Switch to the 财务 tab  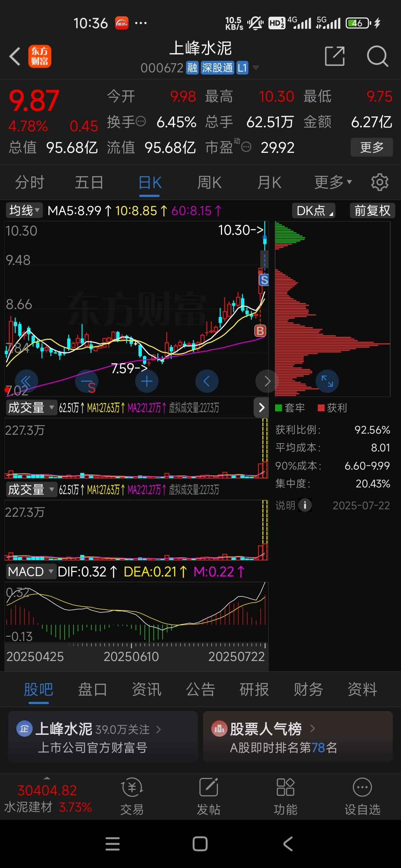click(x=309, y=690)
